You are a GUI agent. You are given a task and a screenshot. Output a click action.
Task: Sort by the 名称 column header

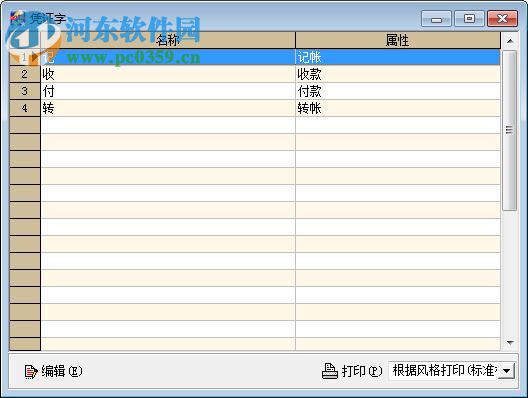tap(168, 40)
